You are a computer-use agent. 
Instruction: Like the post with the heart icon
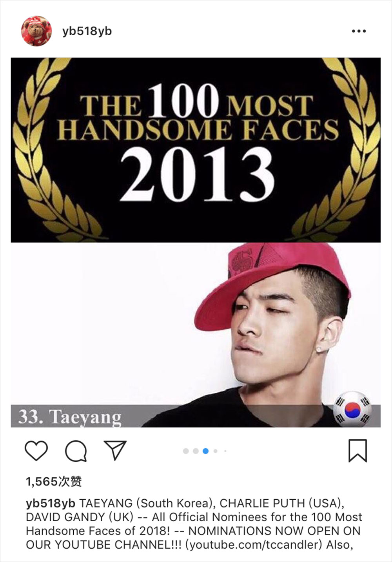click(36, 451)
